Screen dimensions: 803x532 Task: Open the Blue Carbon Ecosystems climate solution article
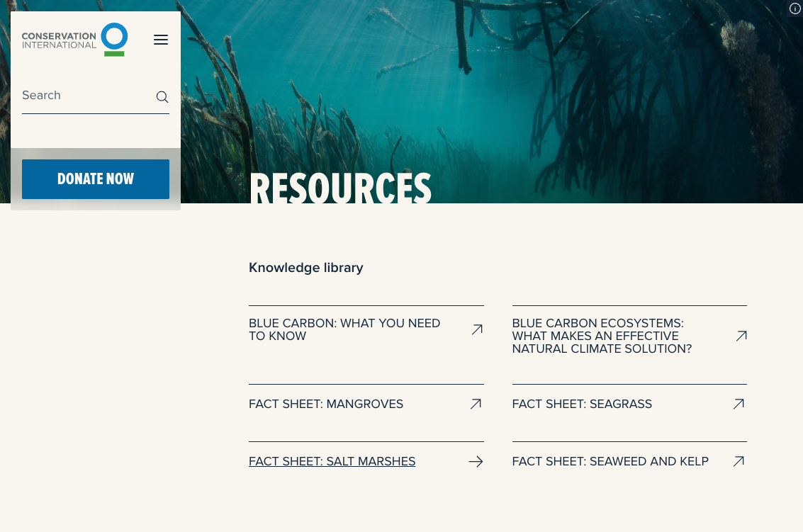pyautogui.click(x=602, y=336)
